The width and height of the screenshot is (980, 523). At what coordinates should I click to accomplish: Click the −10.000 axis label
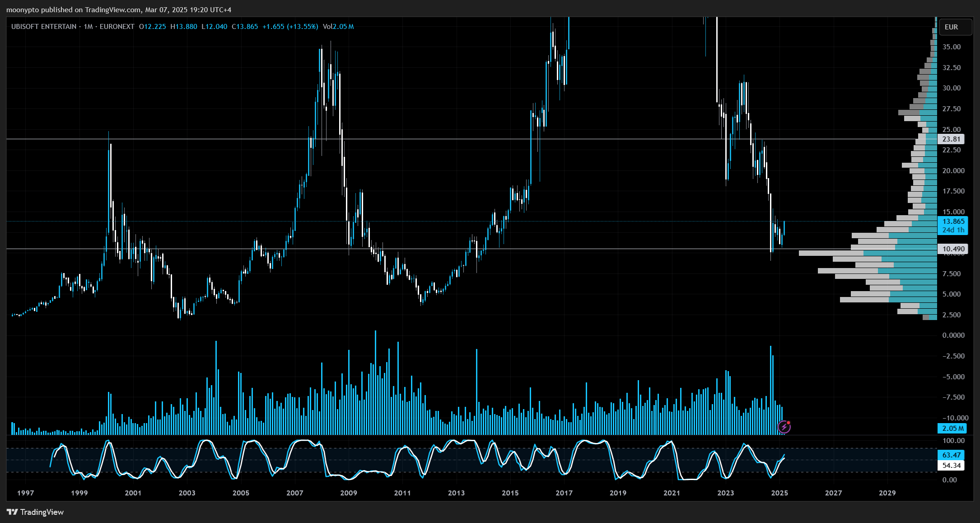click(x=955, y=418)
